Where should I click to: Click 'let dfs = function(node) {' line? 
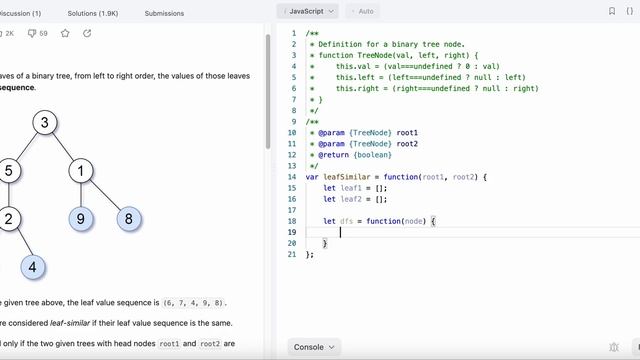tap(380, 221)
